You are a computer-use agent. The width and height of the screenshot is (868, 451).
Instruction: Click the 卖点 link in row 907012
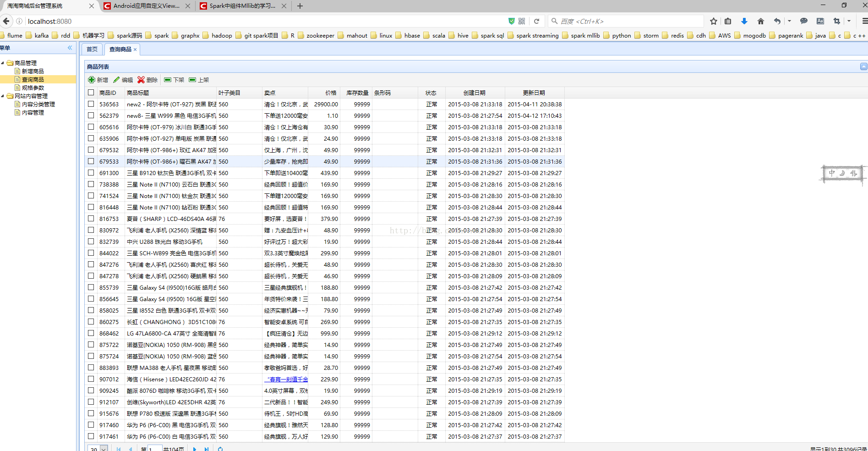286,379
